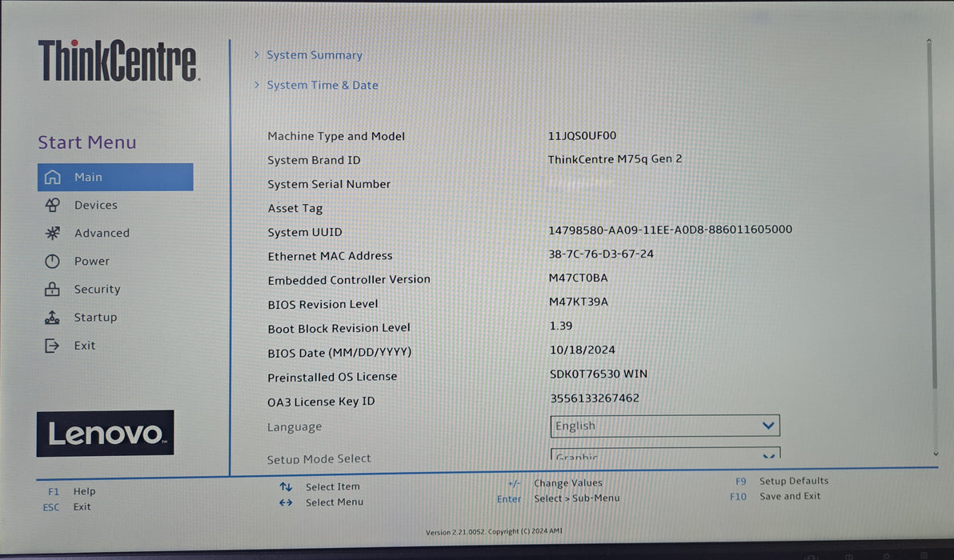Click the BIOS Revision Level label
Image resolution: width=954 pixels, height=560 pixels.
tap(323, 304)
